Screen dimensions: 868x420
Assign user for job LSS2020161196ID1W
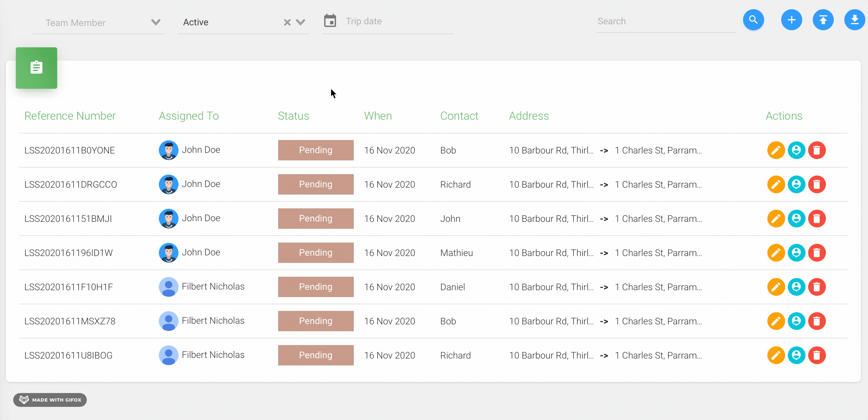click(x=796, y=253)
